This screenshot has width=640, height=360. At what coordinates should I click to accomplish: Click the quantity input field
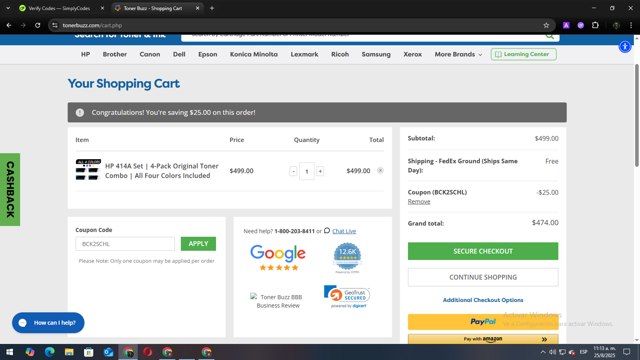click(307, 171)
